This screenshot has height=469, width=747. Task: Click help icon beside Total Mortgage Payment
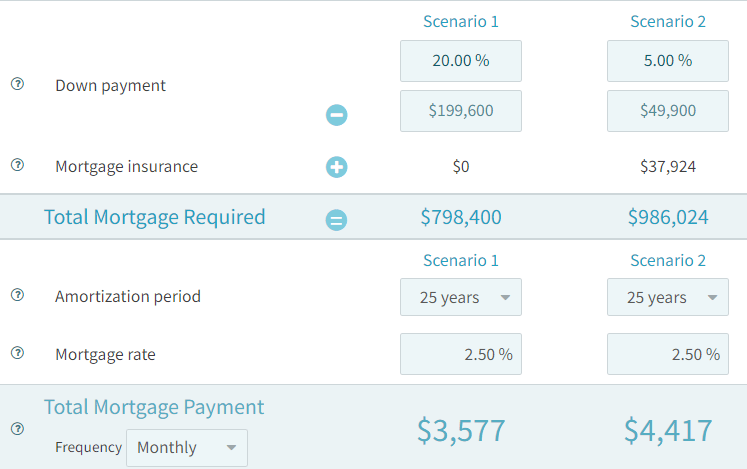pyautogui.click(x=17, y=428)
